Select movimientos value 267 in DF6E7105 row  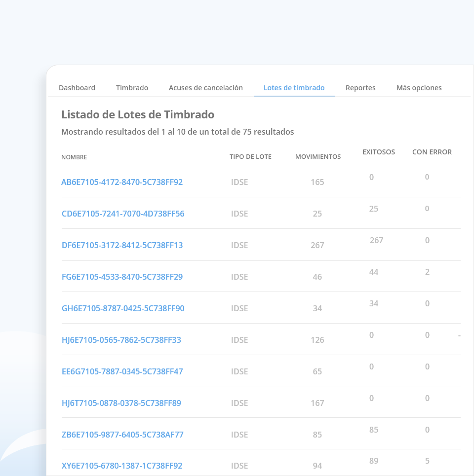tap(317, 245)
